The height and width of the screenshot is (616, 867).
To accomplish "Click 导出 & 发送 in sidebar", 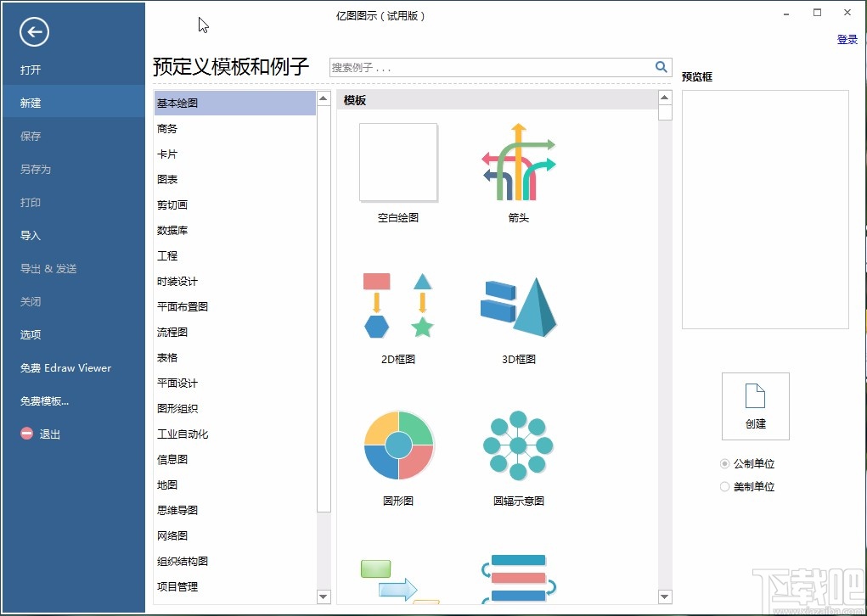I will pyautogui.click(x=49, y=268).
